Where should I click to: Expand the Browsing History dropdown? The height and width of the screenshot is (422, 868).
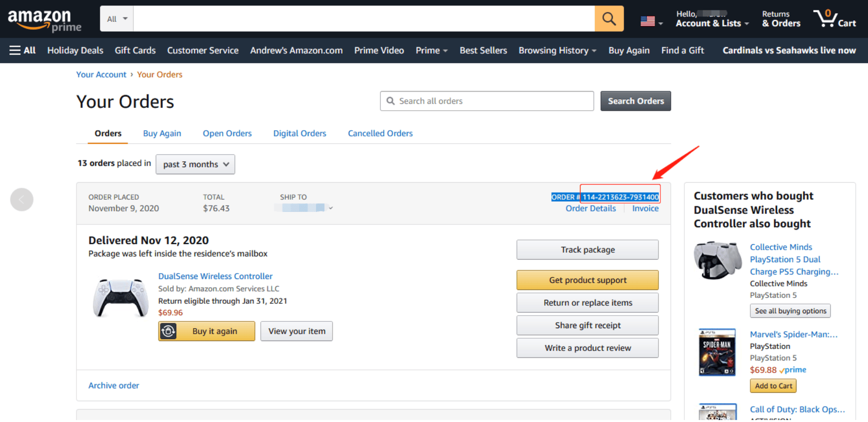click(x=557, y=50)
